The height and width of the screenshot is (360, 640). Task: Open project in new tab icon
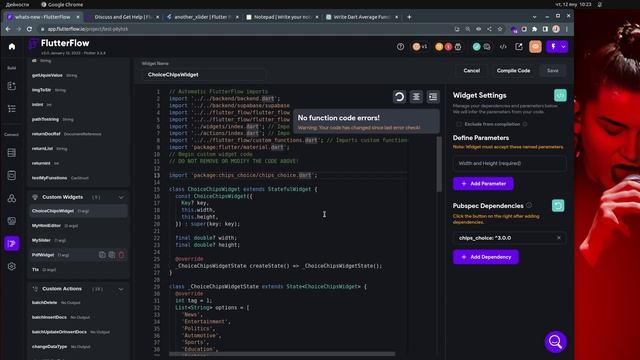pos(519,47)
